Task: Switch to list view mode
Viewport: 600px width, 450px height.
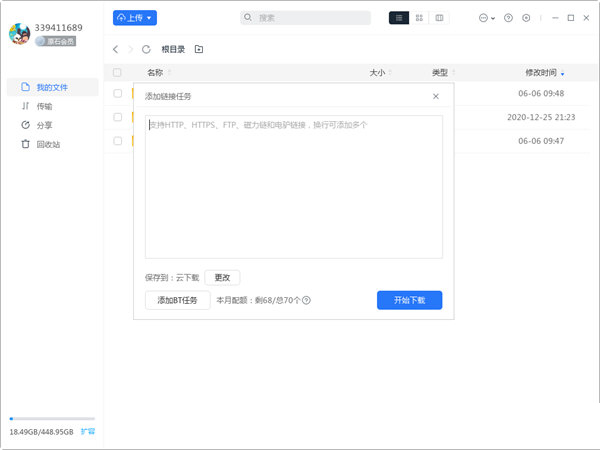Action: coord(399,18)
